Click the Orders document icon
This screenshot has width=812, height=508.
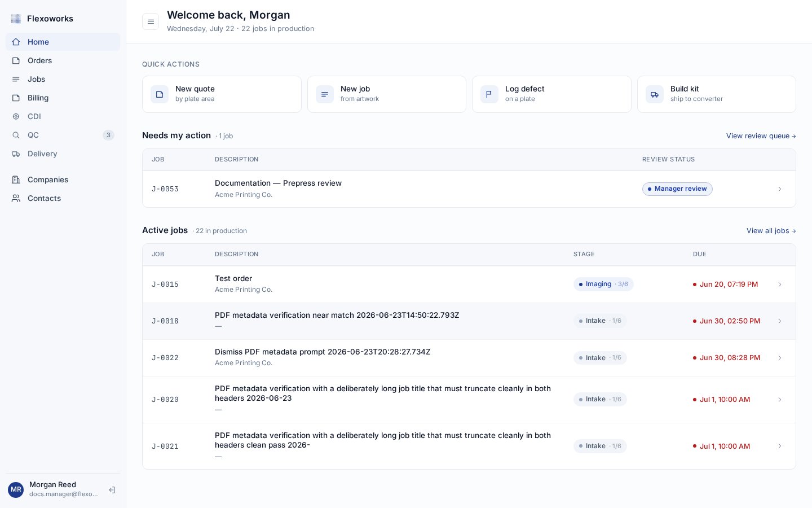pos(16,60)
